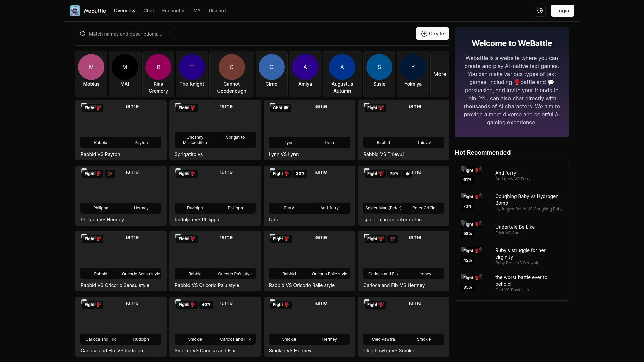Click the WeBattle logo icon
This screenshot has width=644, height=362.
point(75,11)
